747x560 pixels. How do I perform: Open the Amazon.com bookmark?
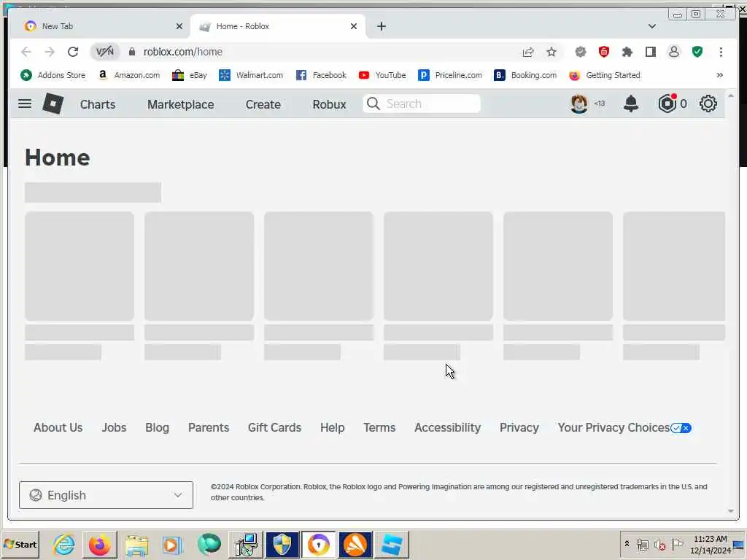tap(128, 75)
